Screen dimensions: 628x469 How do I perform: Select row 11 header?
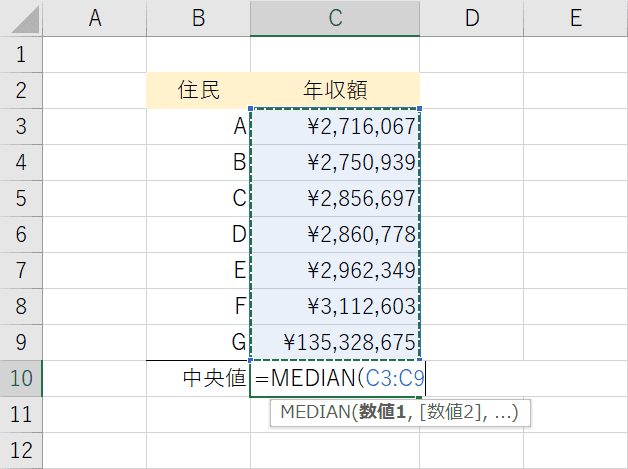21,415
